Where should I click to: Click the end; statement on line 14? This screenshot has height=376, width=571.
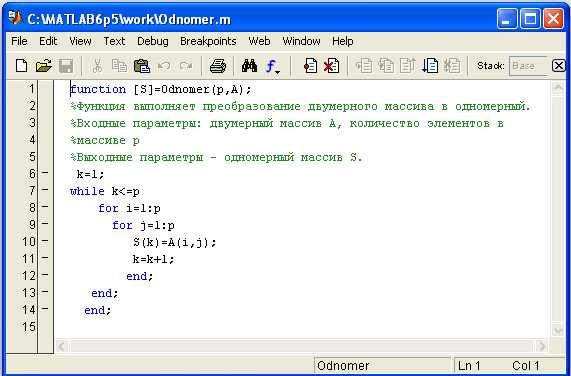coord(98,310)
